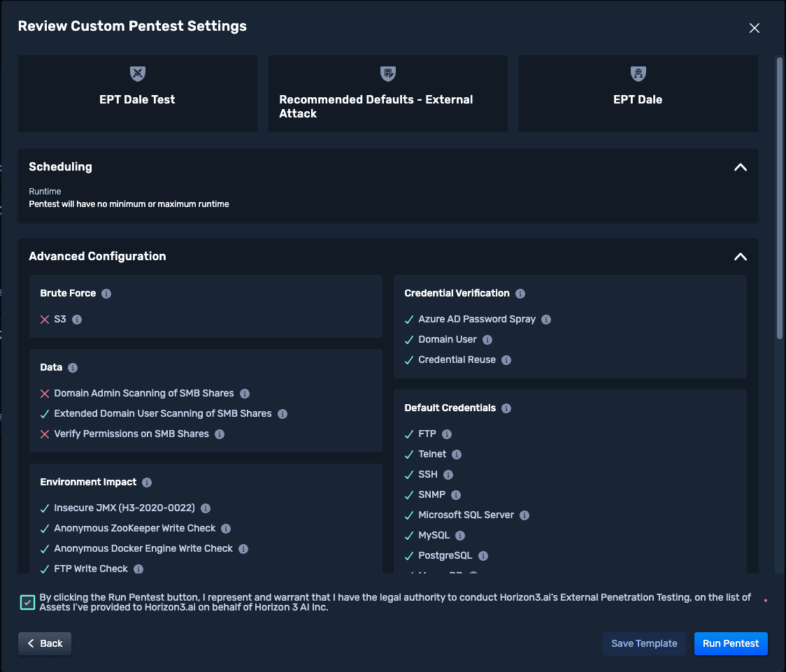Click info icon next to Insecure JMX item
This screenshot has height=672, width=786.
pyautogui.click(x=206, y=508)
